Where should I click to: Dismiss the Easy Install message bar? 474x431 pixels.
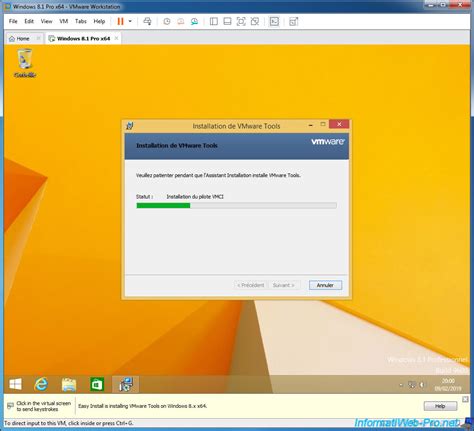(x=465, y=399)
